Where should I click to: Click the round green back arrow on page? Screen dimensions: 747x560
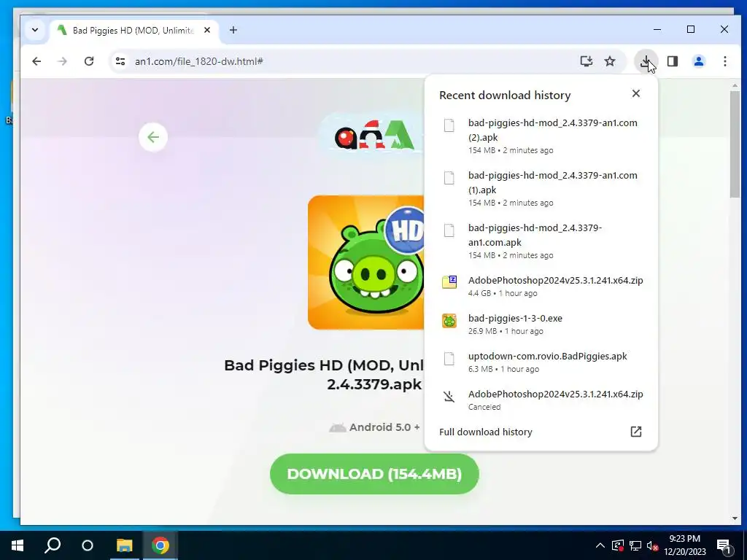[153, 137]
